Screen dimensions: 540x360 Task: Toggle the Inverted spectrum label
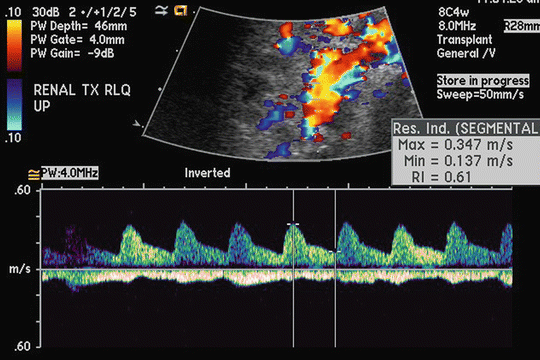(207, 173)
